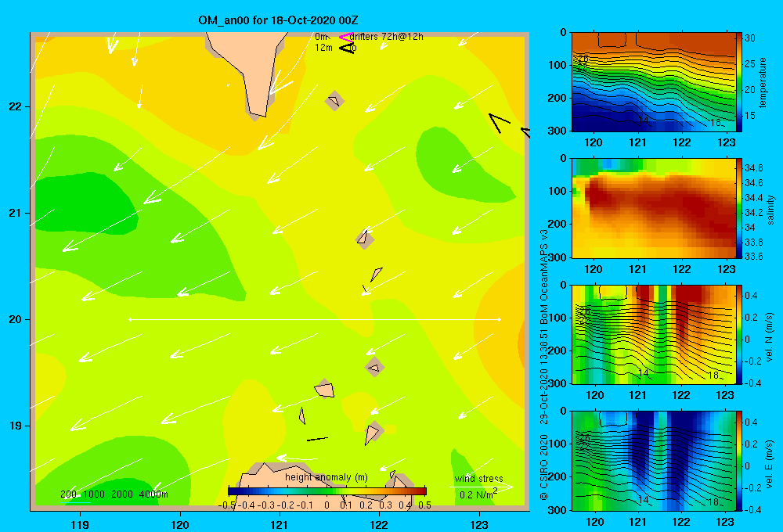
Task: Select the vertical 'temperature' axis label
Action: (x=763, y=82)
